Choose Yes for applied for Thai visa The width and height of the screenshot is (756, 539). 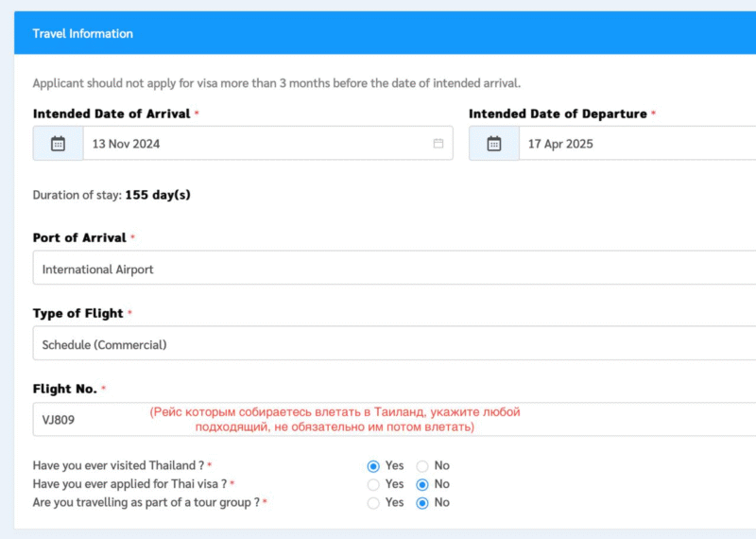point(373,484)
